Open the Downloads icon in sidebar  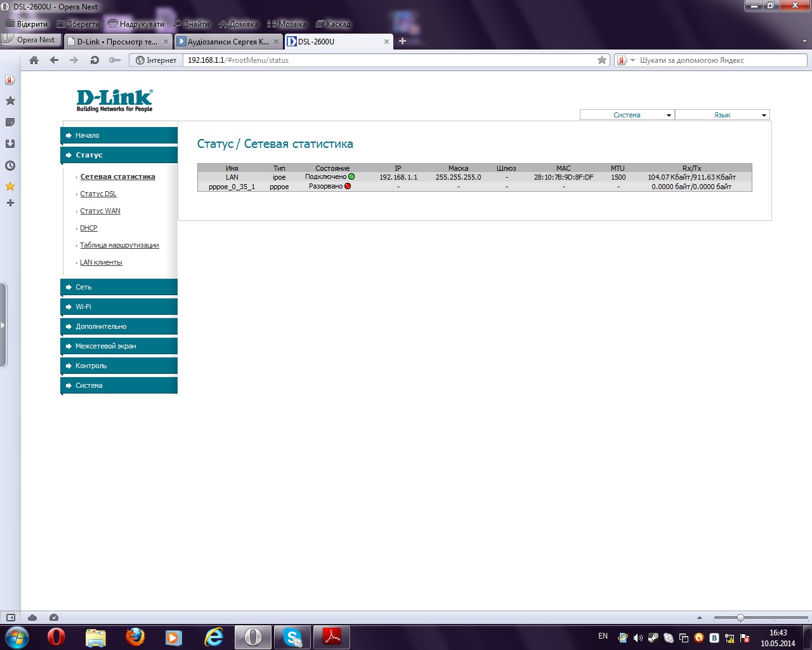pos(10,144)
